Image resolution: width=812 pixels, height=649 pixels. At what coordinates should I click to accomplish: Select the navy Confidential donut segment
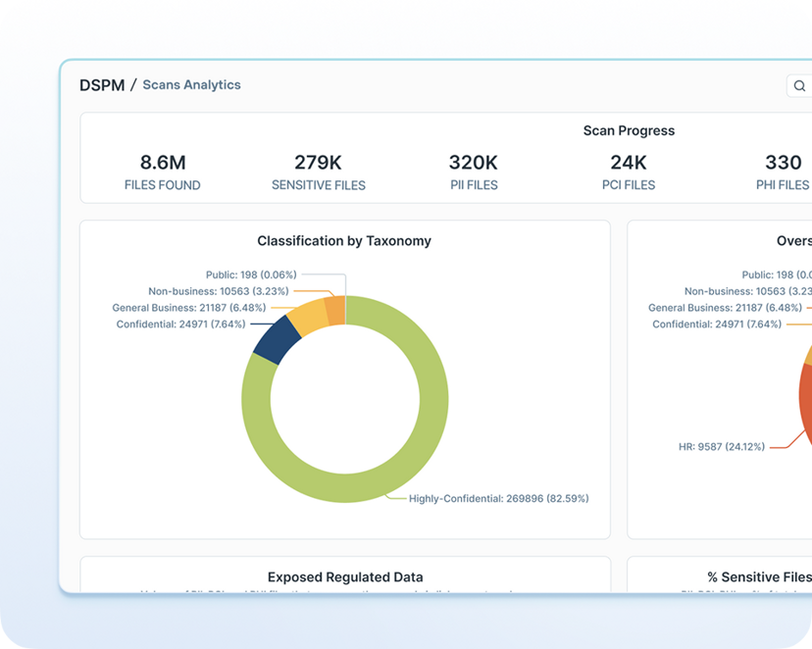277,340
